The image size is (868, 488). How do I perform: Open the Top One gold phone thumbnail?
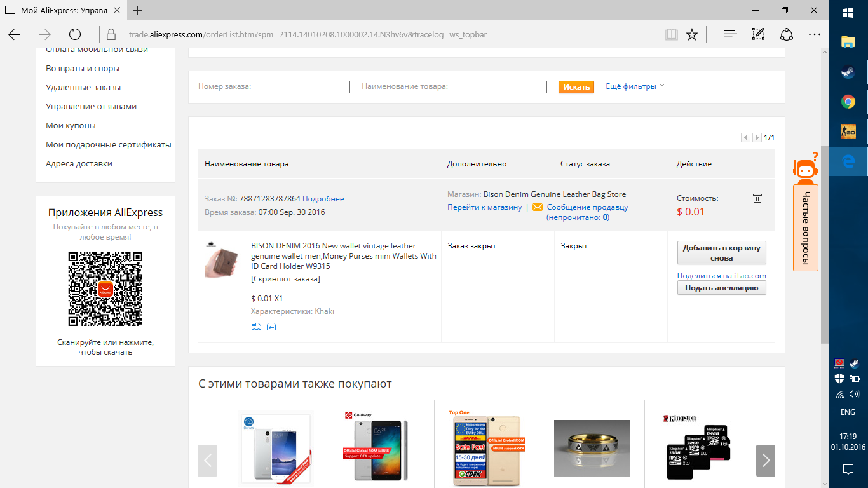(x=487, y=449)
